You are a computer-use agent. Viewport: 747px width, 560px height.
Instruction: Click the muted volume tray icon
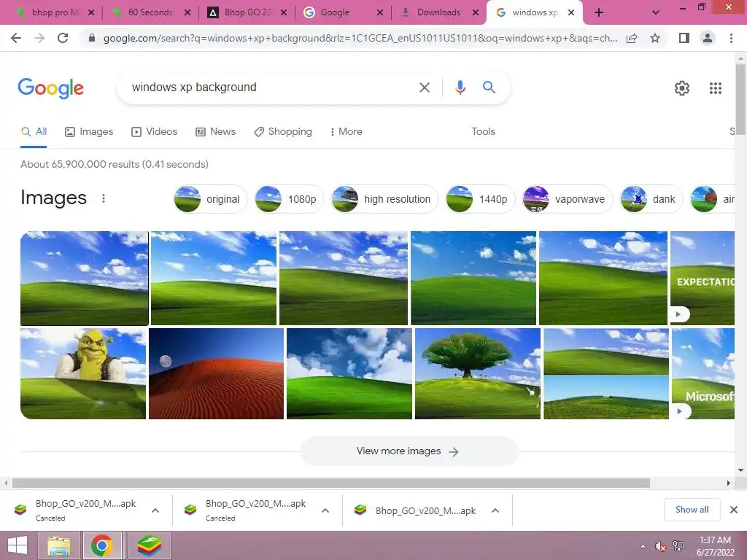661,546
